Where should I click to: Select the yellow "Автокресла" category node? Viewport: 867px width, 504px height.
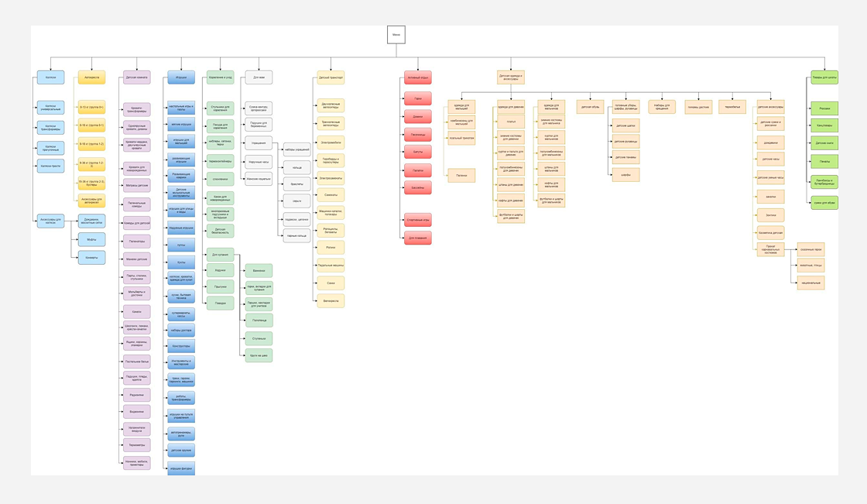point(92,77)
